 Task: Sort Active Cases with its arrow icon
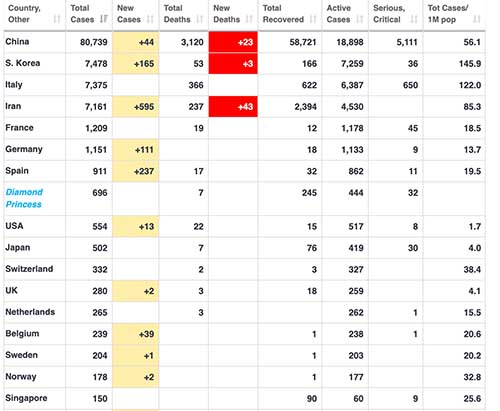[359, 19]
